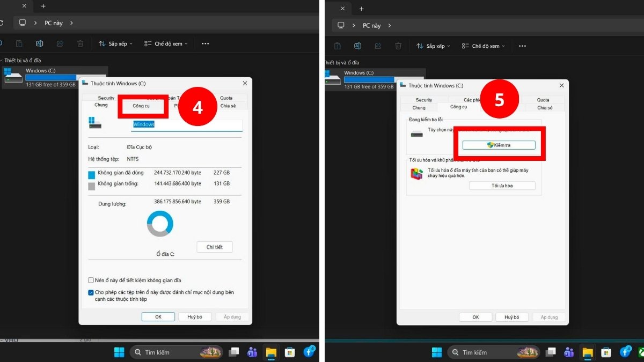
Task: Switch to Chung tab in right dialog
Action: tap(419, 107)
